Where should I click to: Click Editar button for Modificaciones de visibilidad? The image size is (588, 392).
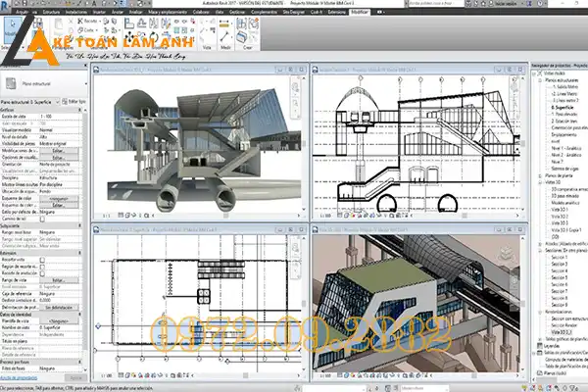point(60,151)
